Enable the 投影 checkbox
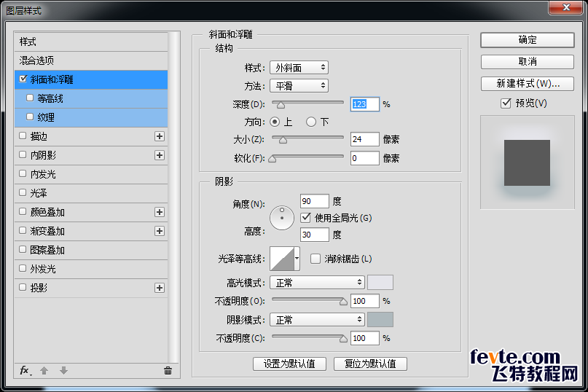588x392 pixels. point(23,287)
